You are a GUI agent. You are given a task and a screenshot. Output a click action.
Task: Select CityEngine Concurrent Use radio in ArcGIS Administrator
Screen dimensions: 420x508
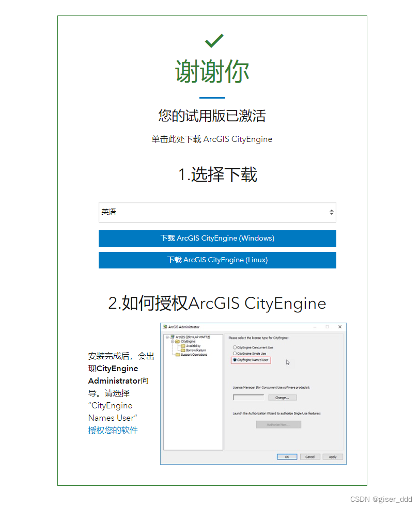(235, 347)
